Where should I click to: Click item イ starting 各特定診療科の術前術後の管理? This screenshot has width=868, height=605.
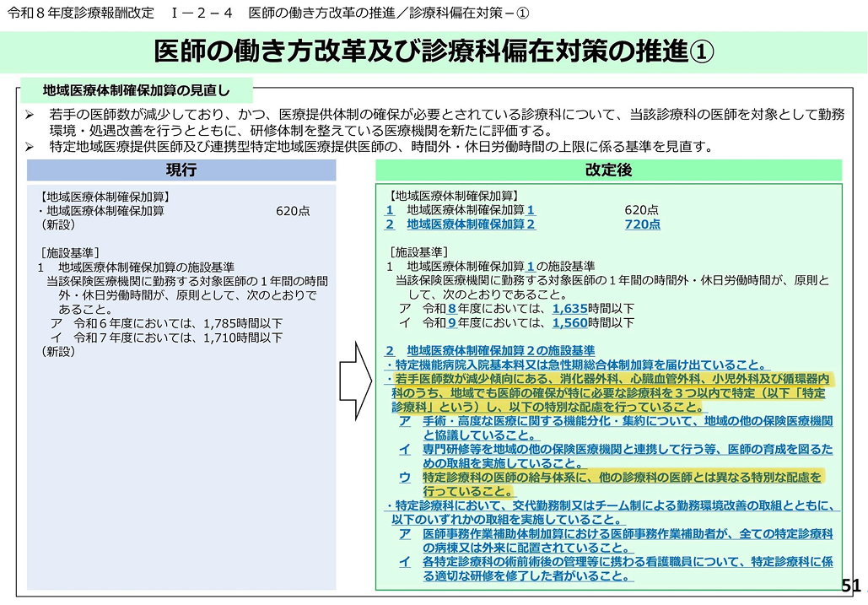pos(616,569)
